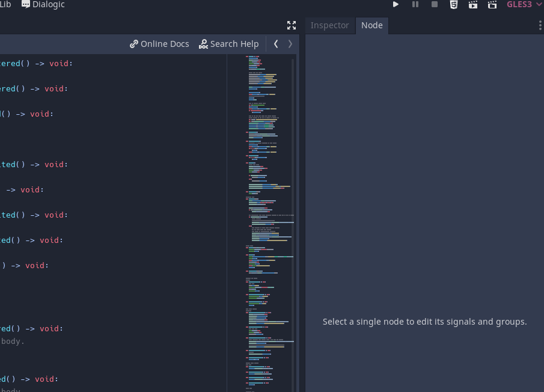
Task: Open the Node dock options menu
Action: click(539, 25)
